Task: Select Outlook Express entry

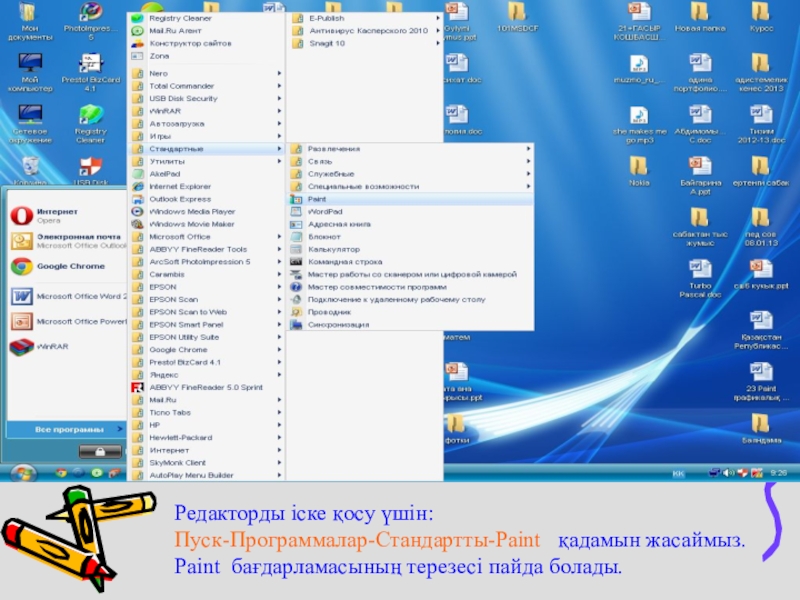Action: (207, 199)
